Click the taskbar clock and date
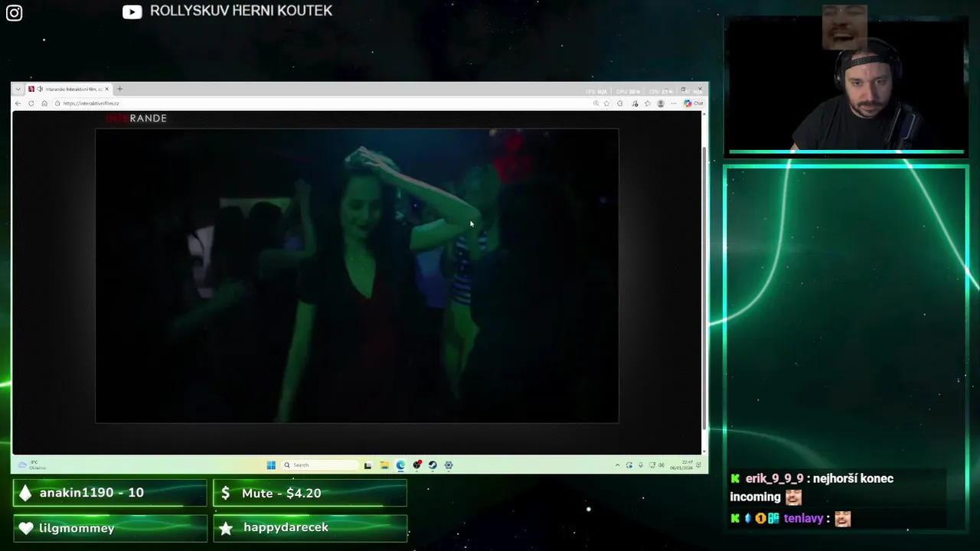The width and height of the screenshot is (980, 551). (x=681, y=465)
